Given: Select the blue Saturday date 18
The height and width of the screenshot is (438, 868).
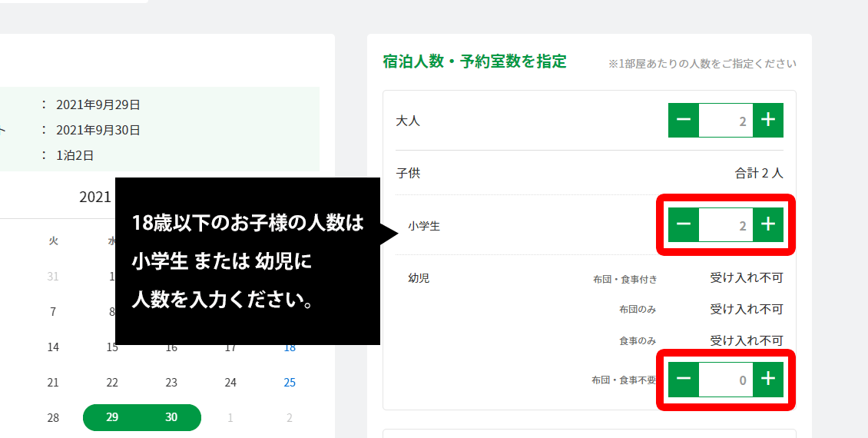Looking at the screenshot, I should pyautogui.click(x=290, y=347).
